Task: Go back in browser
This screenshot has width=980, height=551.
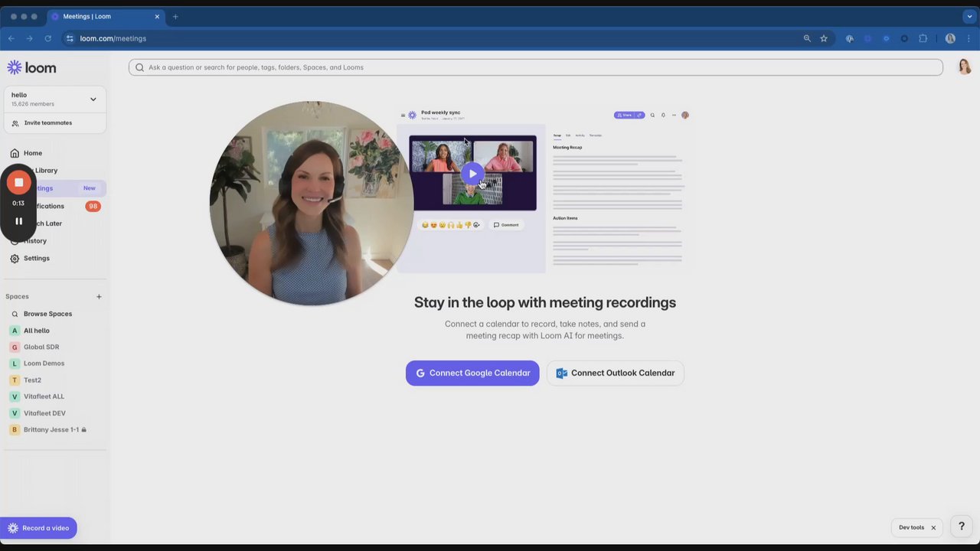Action: pos(11,38)
